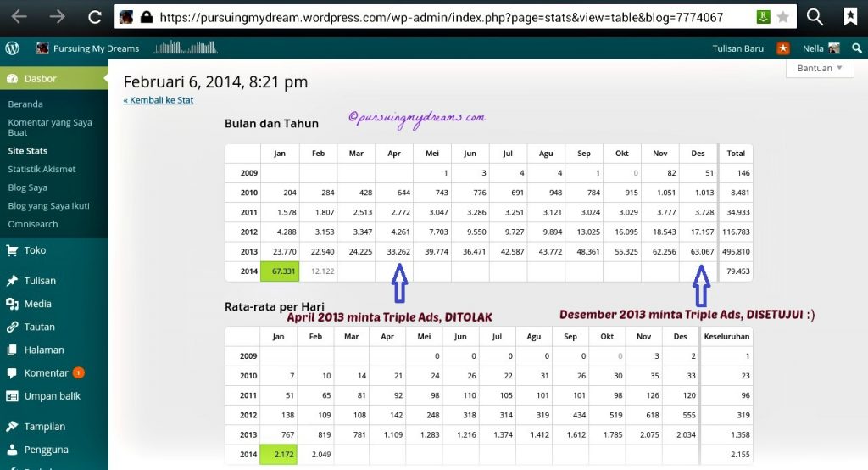Open Blog Saya in sidebar
This screenshot has height=470, width=868.
tap(28, 187)
